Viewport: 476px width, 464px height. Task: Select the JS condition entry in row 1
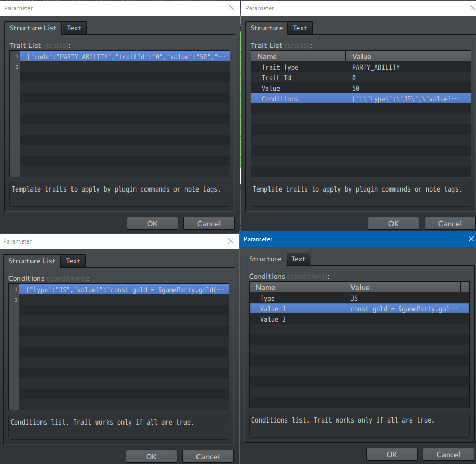[124, 290]
